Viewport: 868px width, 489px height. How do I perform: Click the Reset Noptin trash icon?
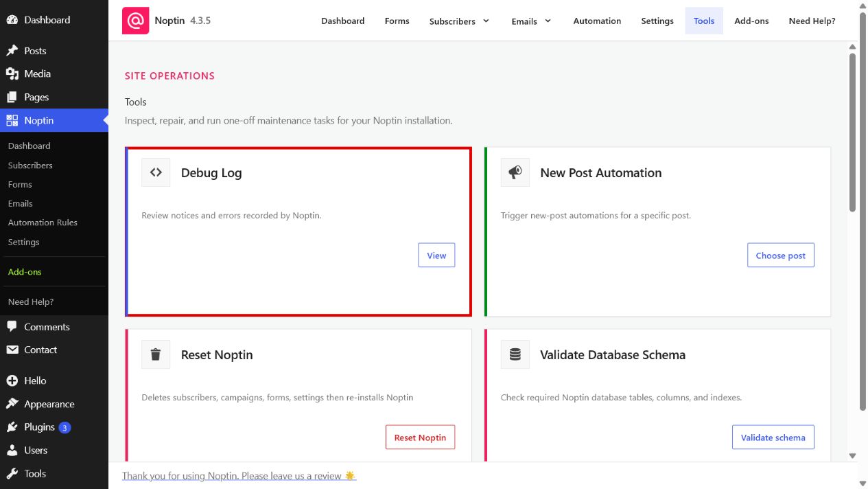point(156,354)
